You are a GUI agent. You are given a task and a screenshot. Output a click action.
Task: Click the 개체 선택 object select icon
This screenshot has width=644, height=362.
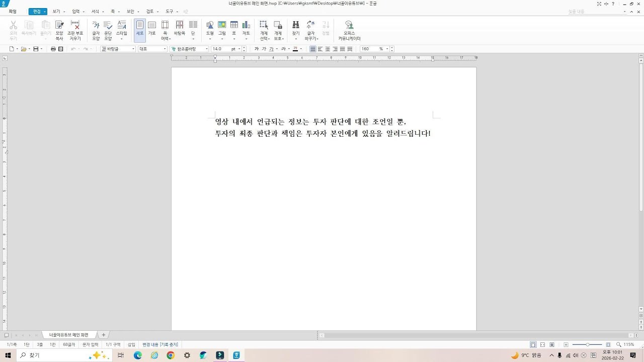click(x=264, y=30)
